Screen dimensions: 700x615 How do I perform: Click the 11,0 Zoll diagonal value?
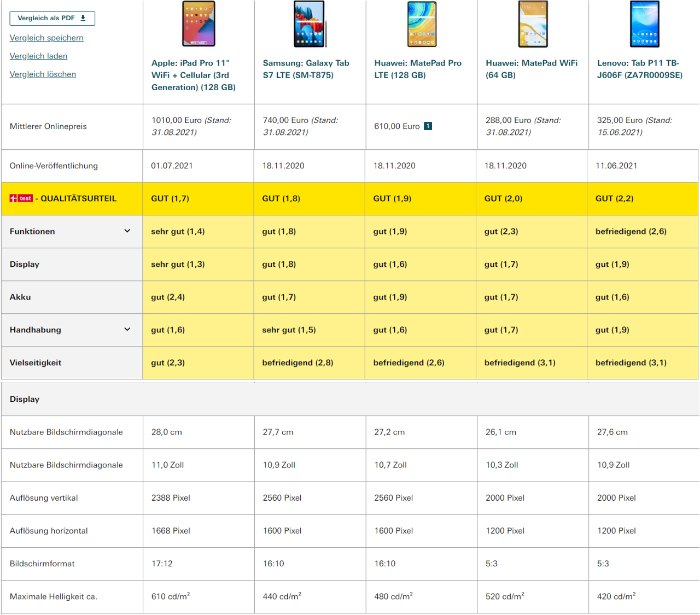[x=167, y=465]
